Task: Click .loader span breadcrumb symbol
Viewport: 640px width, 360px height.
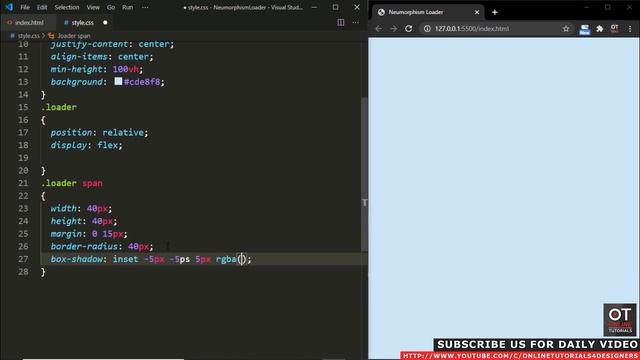Action: [73, 36]
